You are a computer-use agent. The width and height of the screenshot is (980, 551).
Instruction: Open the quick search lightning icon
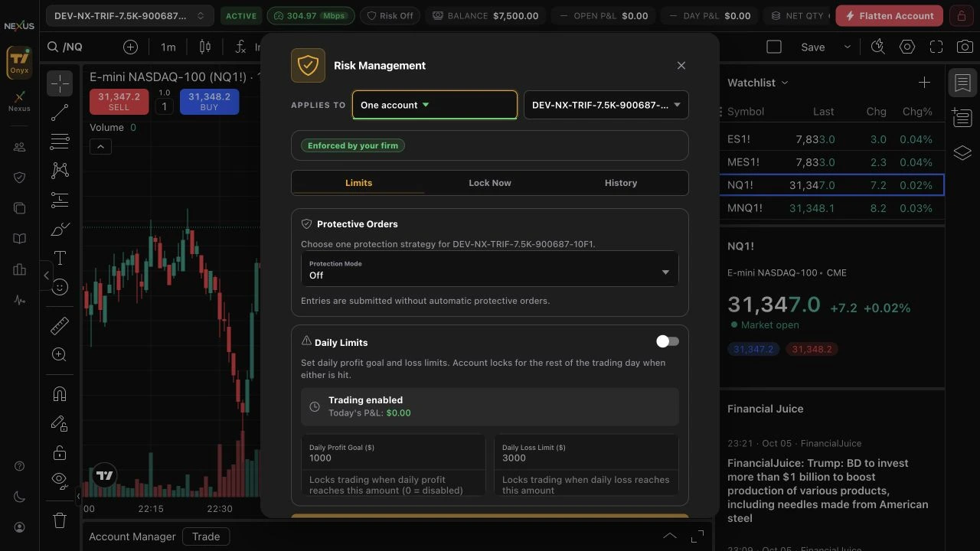878,47
